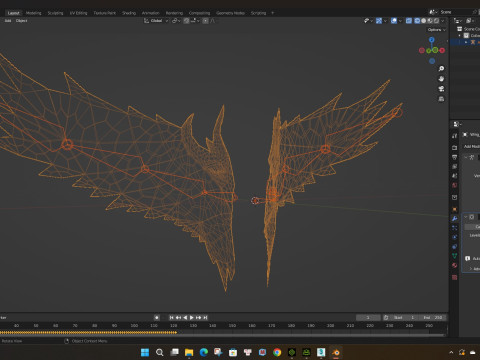
Task: Select material preview shading mode
Action: 430,21
